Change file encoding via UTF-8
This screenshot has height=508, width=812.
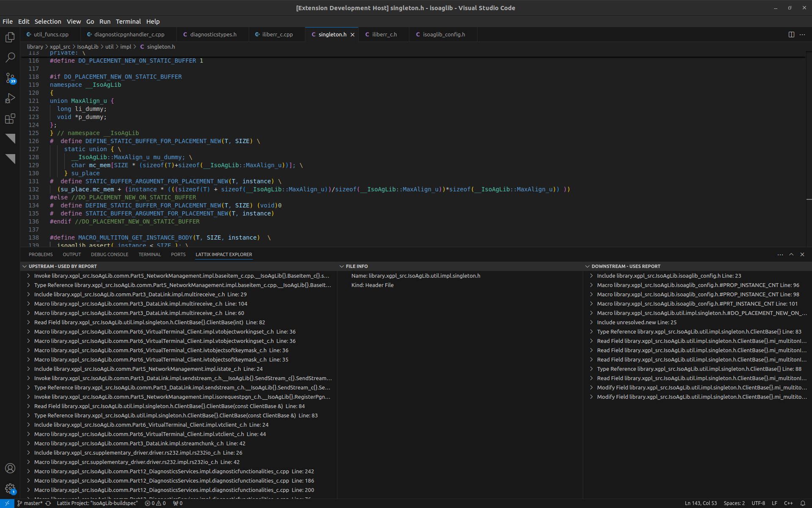(x=758, y=503)
